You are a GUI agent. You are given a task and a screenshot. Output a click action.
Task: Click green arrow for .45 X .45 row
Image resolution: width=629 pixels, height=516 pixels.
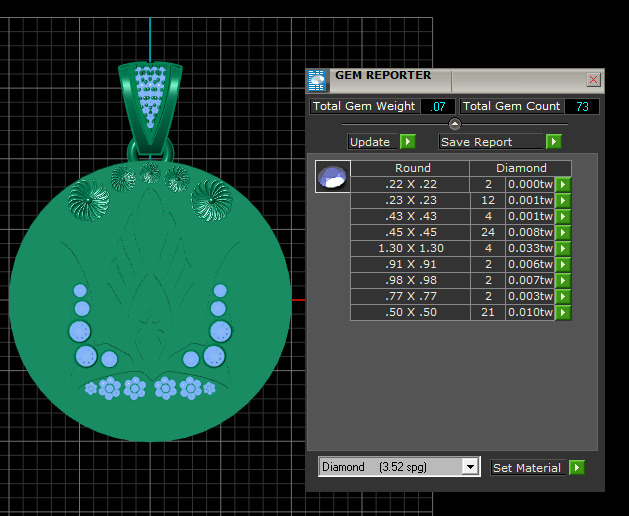pyautogui.click(x=563, y=233)
